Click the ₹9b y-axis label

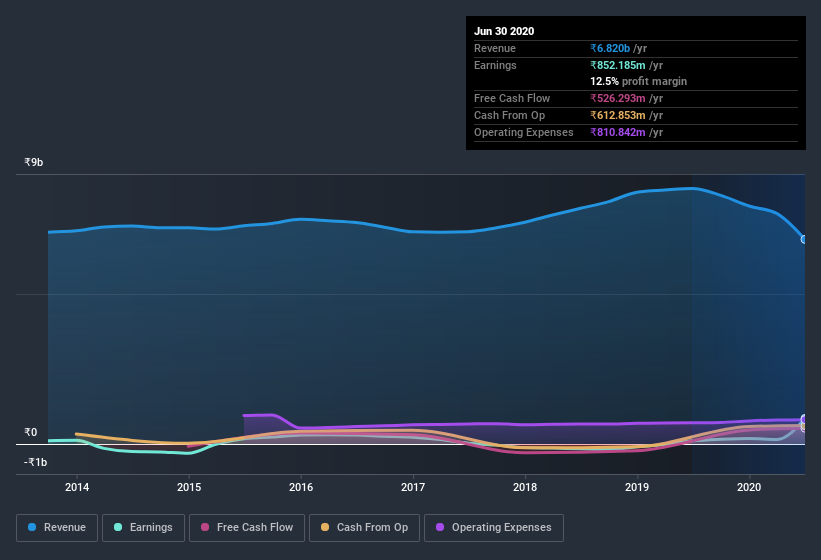pyautogui.click(x=34, y=162)
